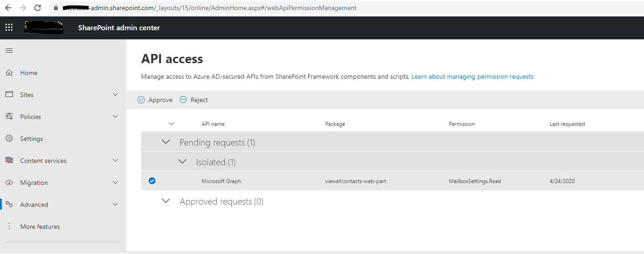
Task: Uncheck the Microsoft Graph request row
Action: pyautogui.click(x=152, y=181)
